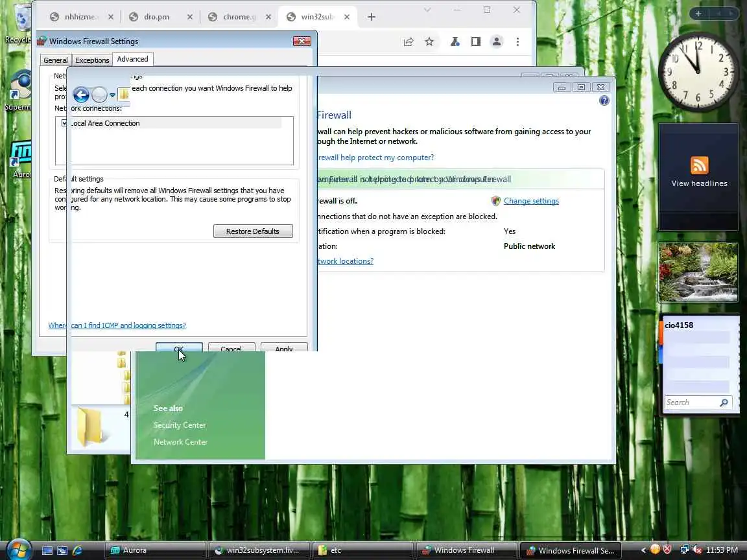The height and width of the screenshot is (560, 747).
Task: Open a new Chrome tab with plus
Action: pyautogui.click(x=372, y=17)
